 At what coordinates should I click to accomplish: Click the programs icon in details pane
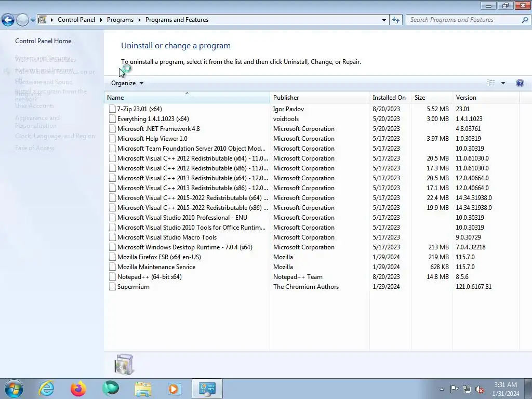pos(124,364)
